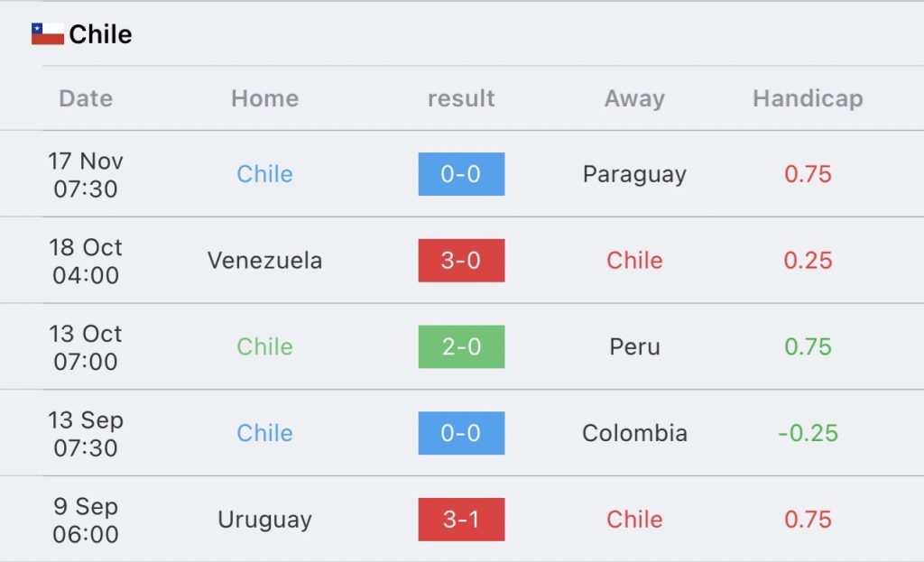
Task: Select Peru team name
Action: 634,346
